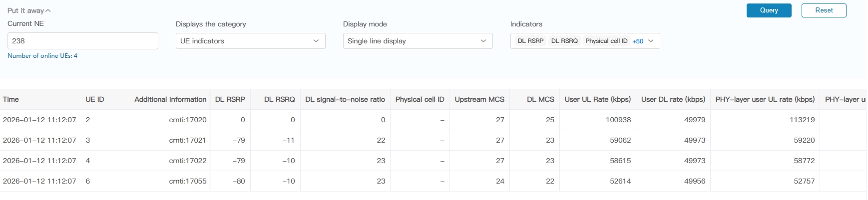Open the Display mode dropdown
Viewport: 868px width, 200px height.
pos(418,41)
